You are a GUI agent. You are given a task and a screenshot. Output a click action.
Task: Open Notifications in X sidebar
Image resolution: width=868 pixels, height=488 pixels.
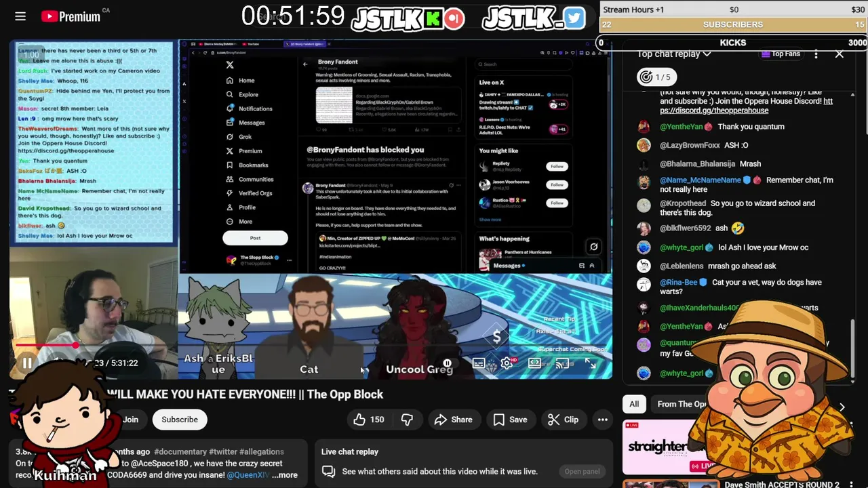pyautogui.click(x=249, y=108)
